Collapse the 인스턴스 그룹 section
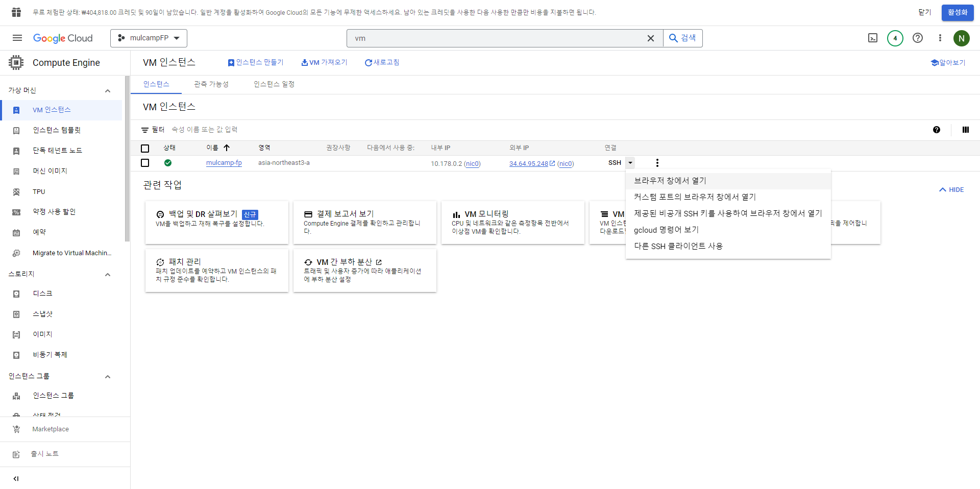The image size is (980, 489). 108,377
